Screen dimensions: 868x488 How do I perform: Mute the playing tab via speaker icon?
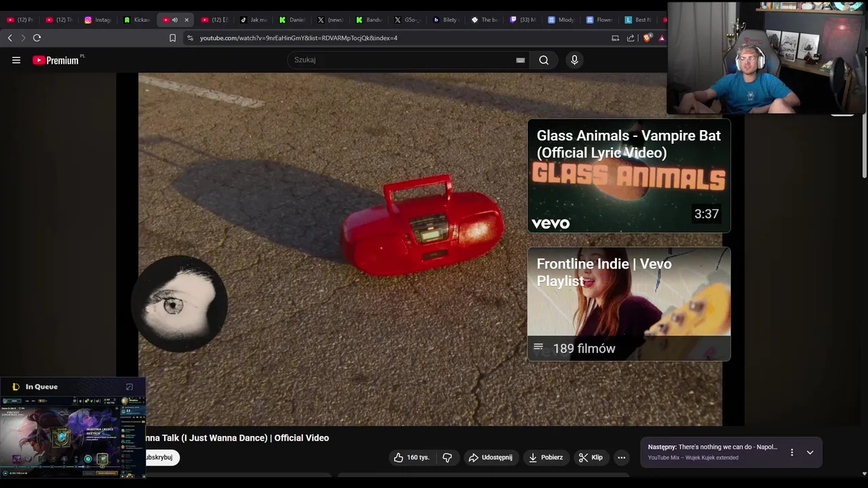pos(175,20)
